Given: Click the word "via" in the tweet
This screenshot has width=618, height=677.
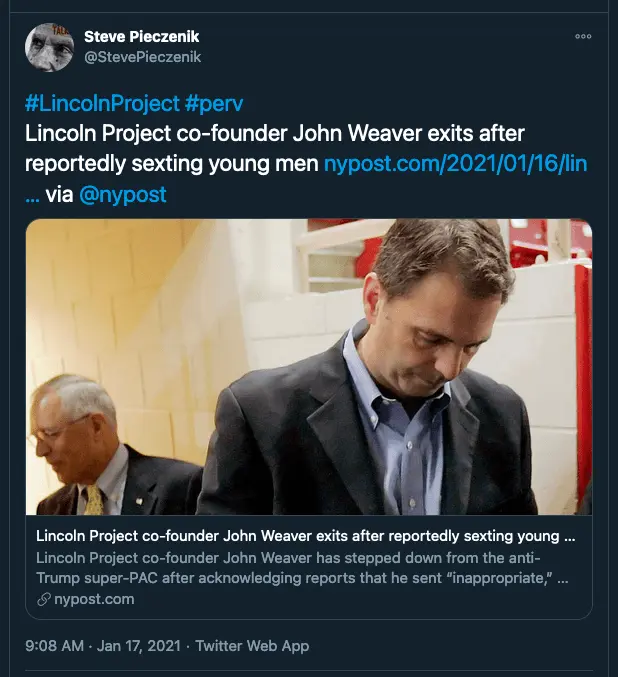Looking at the screenshot, I should pyautogui.click(x=59, y=195).
